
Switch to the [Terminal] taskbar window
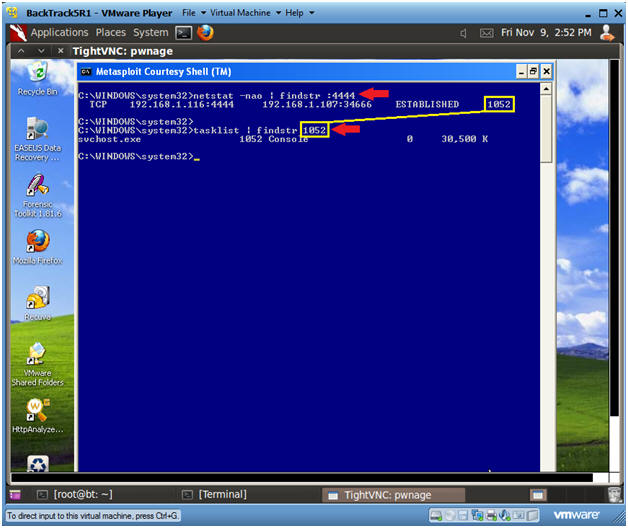(x=214, y=495)
